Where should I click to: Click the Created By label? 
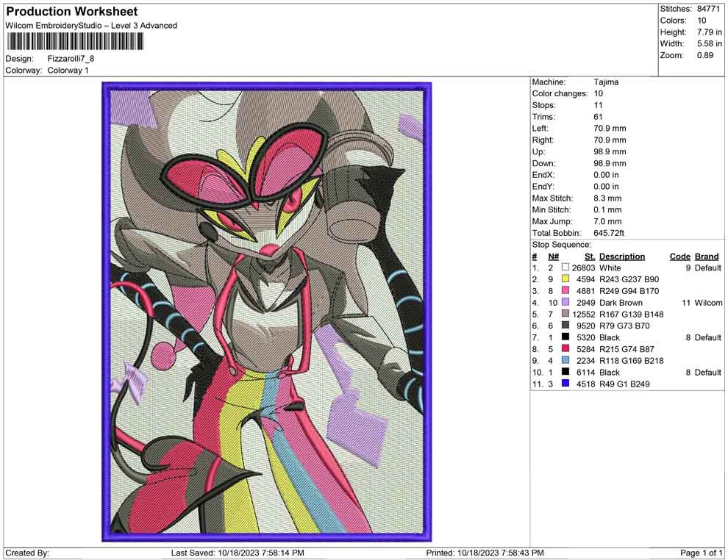(27, 553)
